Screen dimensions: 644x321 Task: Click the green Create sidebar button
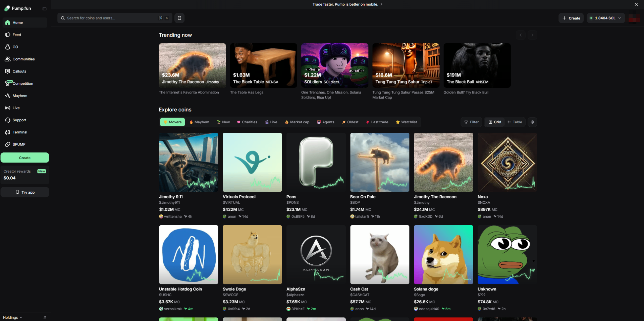point(25,158)
